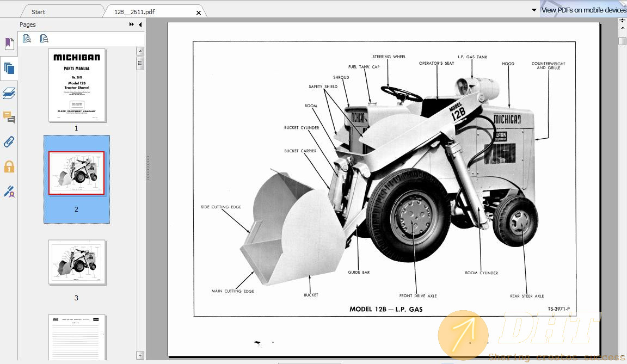Click the REAR STEER AXLE label

click(x=527, y=296)
